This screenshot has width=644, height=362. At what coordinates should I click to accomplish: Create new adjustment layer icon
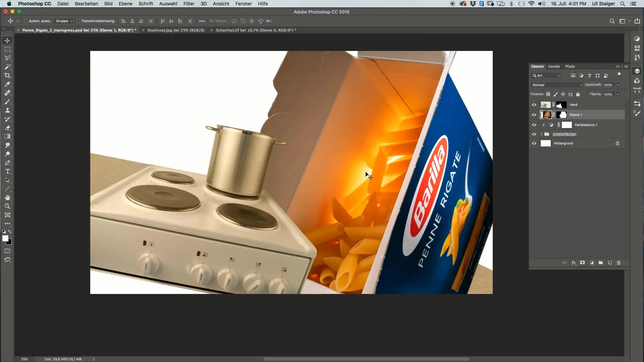click(592, 263)
